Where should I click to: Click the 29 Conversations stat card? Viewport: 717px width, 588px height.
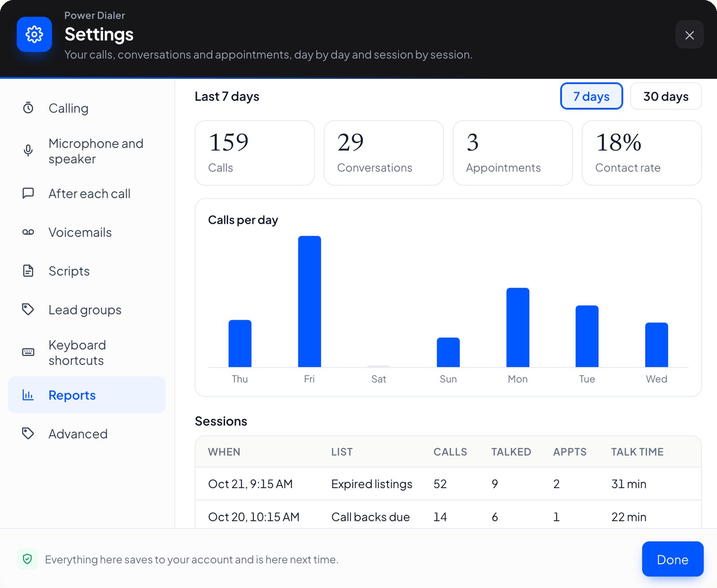point(384,153)
